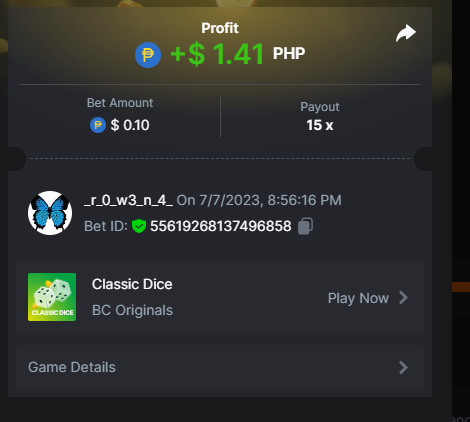Click Play Now link
The image size is (470, 422).
[x=358, y=298]
